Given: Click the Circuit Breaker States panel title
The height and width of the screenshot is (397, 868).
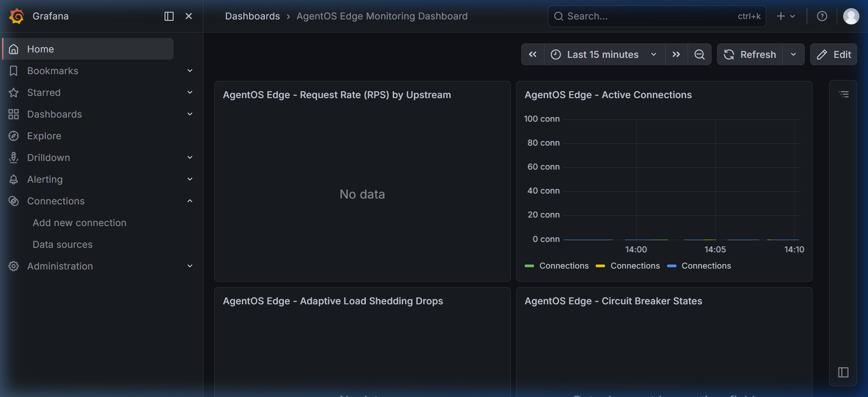Looking at the screenshot, I should (x=613, y=301).
